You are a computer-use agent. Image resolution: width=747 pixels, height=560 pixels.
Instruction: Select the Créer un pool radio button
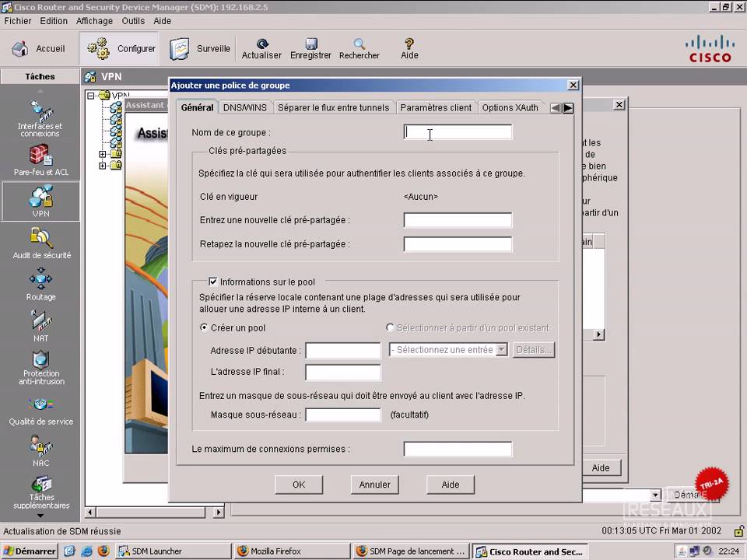pos(204,327)
